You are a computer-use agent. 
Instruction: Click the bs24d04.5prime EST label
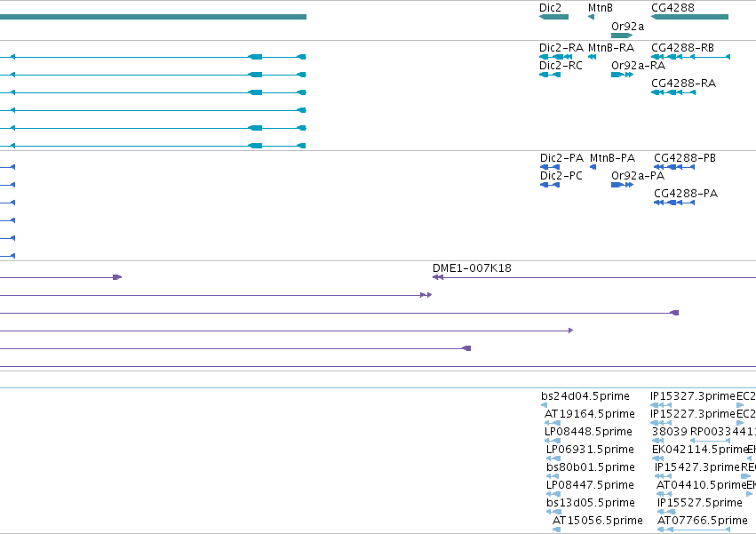pos(585,396)
